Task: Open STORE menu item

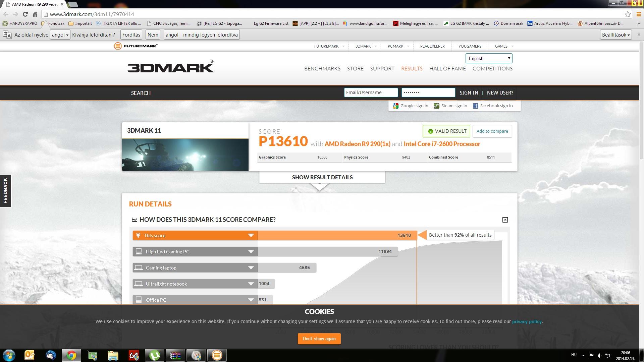Action: click(x=355, y=68)
